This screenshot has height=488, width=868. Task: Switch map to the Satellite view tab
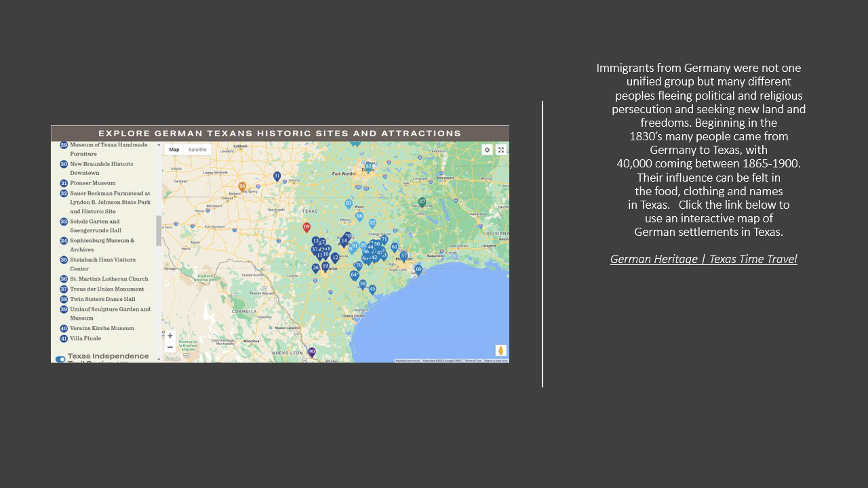(197, 150)
